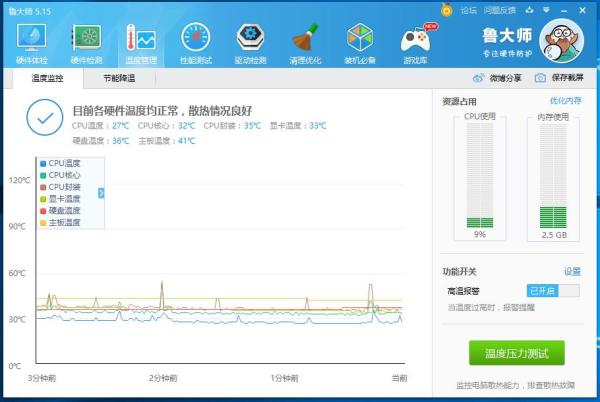600x402 pixels.
Task: Click the 2分钟前 time label
Action: point(163,378)
